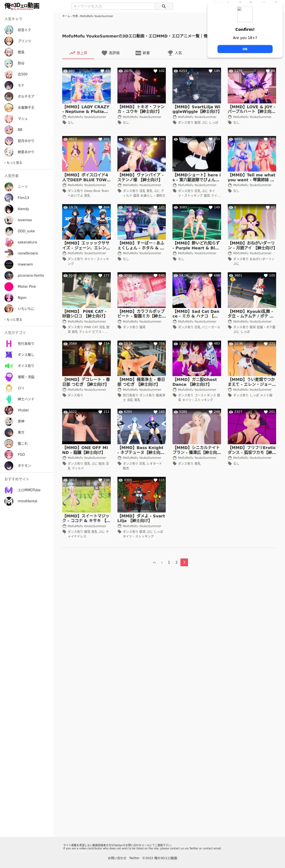
Task: Open the ポケモン category icon
Action: pos(9,466)
